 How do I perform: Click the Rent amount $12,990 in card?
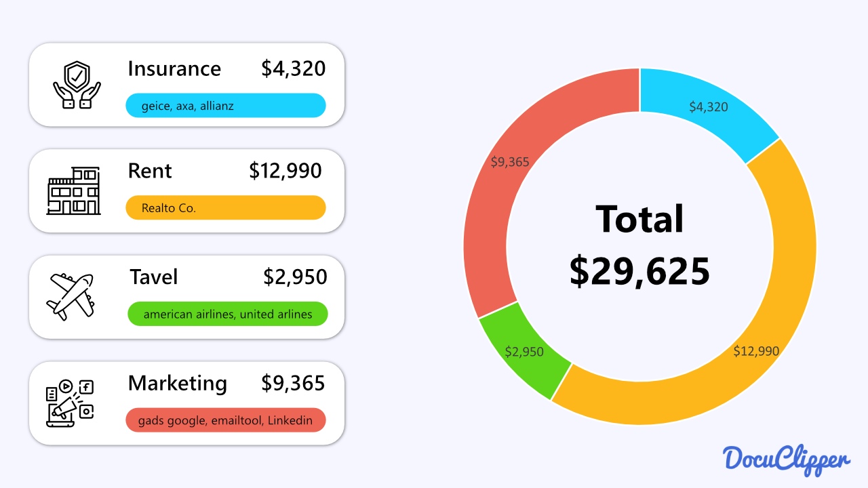point(285,171)
